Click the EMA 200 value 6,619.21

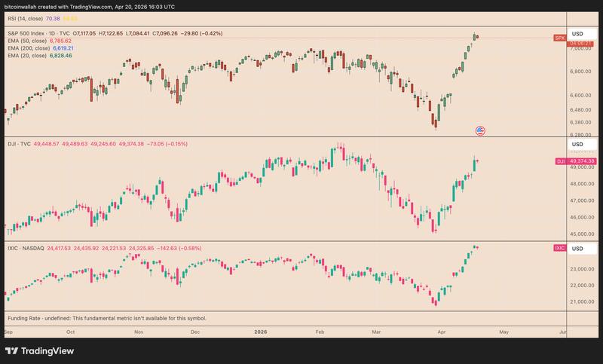click(x=63, y=48)
